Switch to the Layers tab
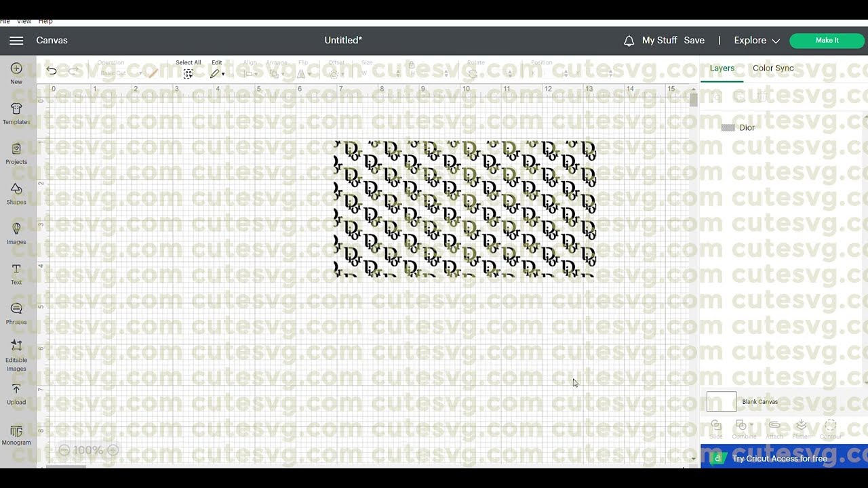The width and height of the screenshot is (868, 488). coord(722,68)
